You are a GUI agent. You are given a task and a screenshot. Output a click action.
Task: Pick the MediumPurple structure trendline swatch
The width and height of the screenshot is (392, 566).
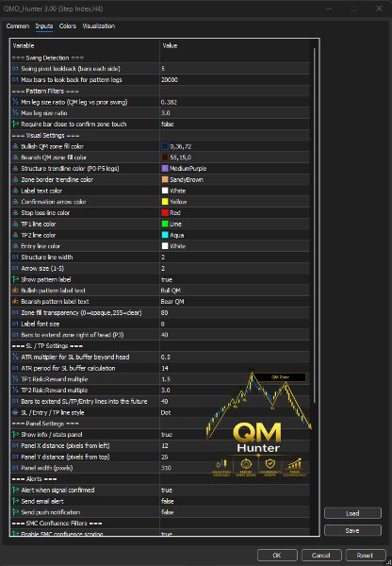(x=165, y=169)
